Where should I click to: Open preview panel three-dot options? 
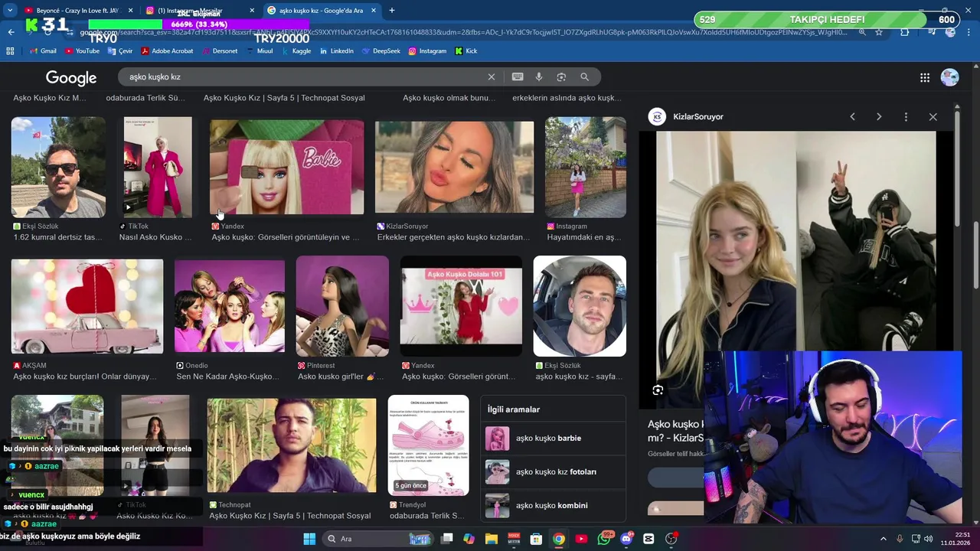click(x=906, y=116)
